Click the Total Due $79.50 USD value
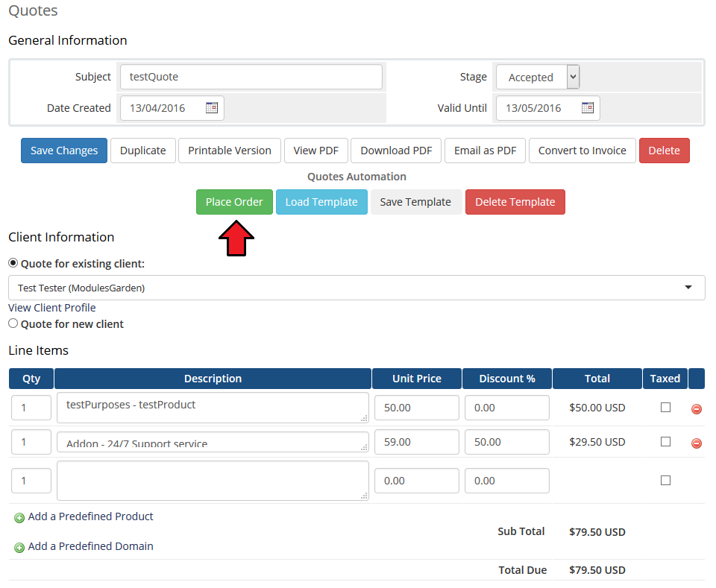The height and width of the screenshot is (588, 716). point(597,570)
